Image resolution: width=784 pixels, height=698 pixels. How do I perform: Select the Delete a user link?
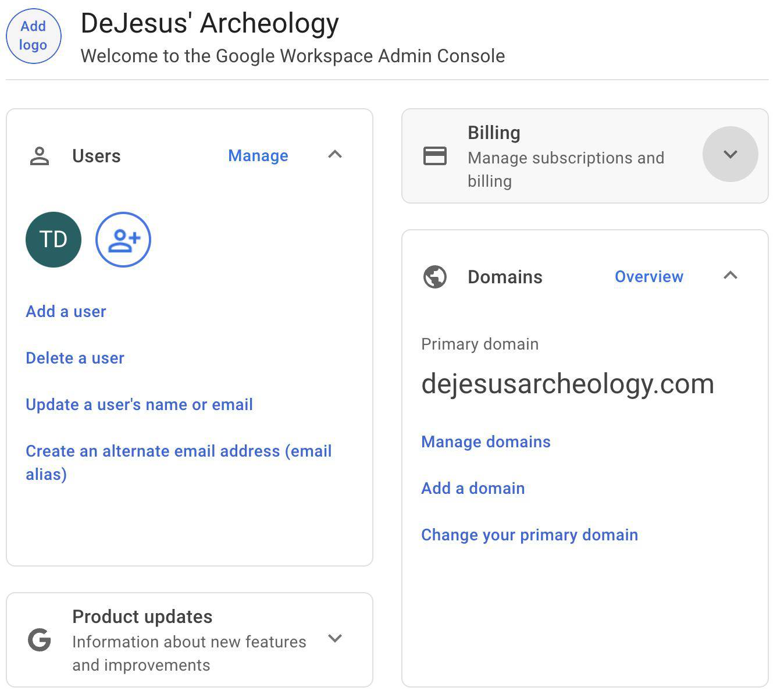click(x=75, y=358)
